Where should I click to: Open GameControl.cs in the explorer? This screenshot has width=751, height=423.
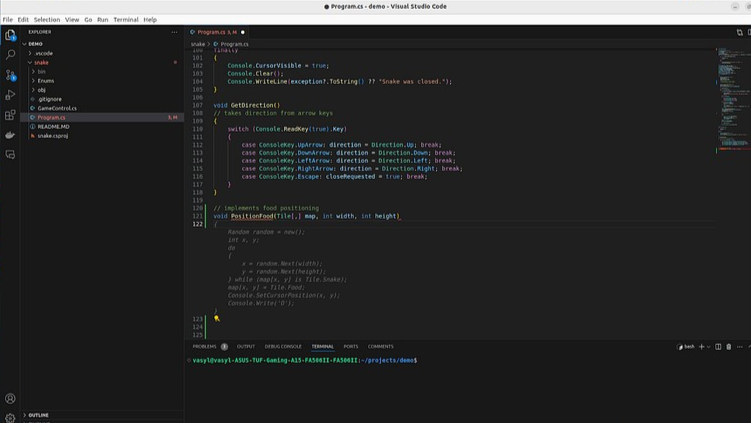(57, 108)
